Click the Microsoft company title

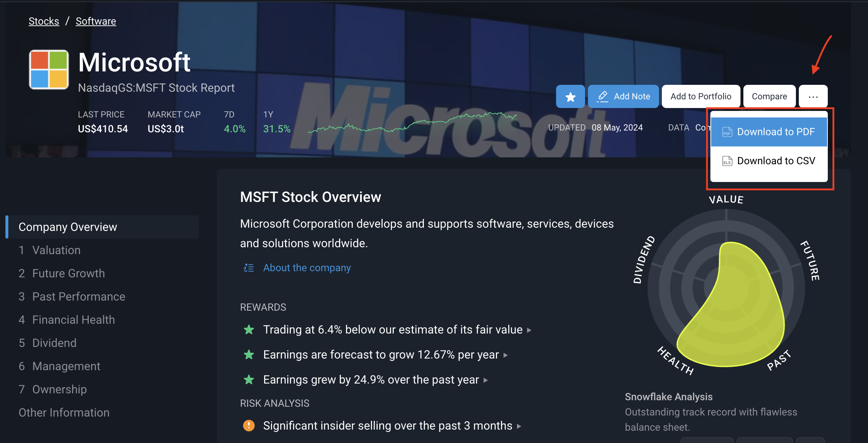[134, 62]
